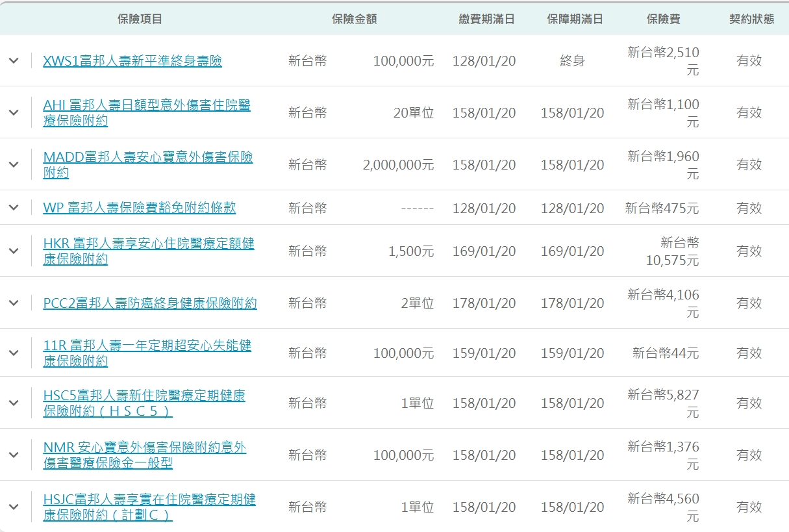Select the 新台幣1,960元 premium
This screenshot has height=532, width=789.
[x=664, y=165]
